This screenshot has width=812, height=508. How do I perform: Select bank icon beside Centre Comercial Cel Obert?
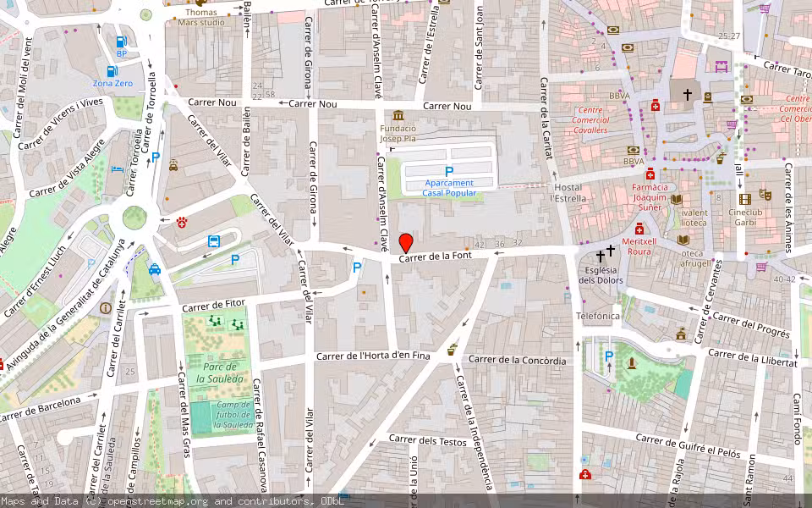tap(746, 100)
